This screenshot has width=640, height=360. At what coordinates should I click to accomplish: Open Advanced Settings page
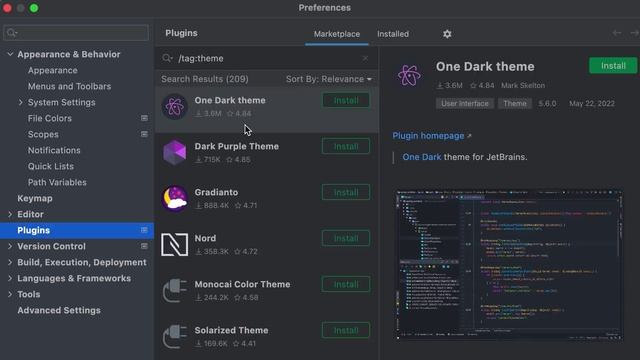[59, 310]
